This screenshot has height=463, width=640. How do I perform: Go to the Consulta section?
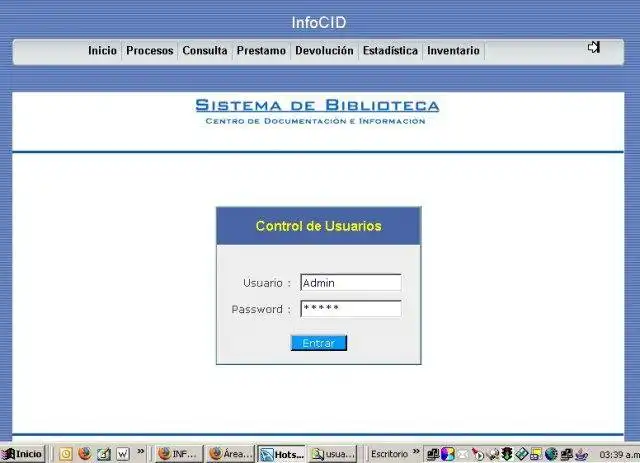[205, 51]
